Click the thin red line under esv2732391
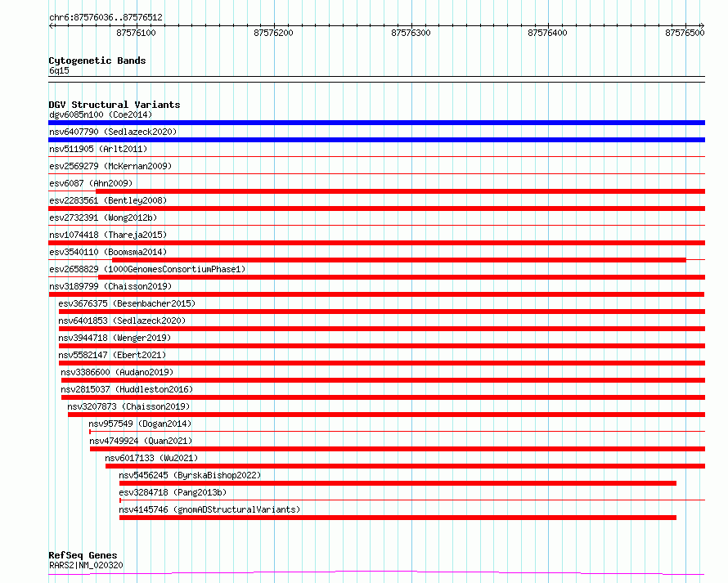The width and height of the screenshot is (728, 583). 376,226
